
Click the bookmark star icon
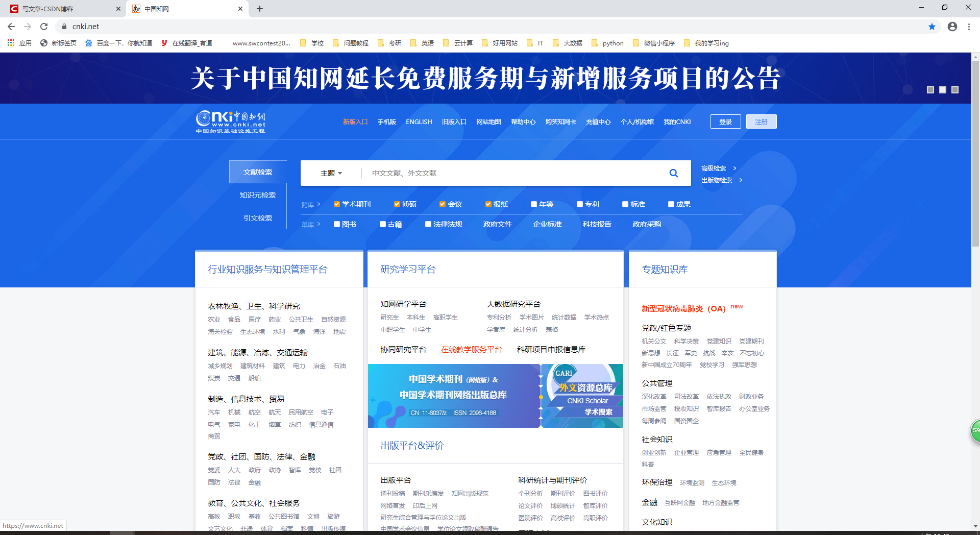click(932, 27)
